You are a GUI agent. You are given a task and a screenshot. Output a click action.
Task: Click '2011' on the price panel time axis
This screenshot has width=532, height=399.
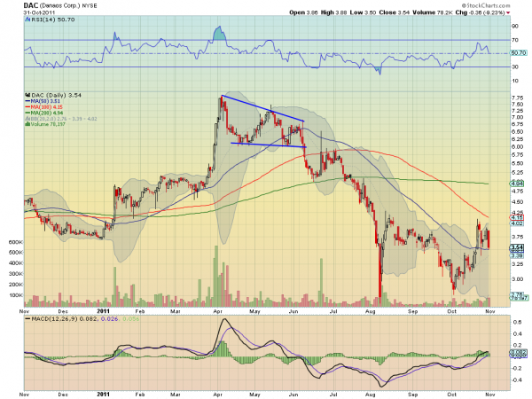(x=103, y=311)
